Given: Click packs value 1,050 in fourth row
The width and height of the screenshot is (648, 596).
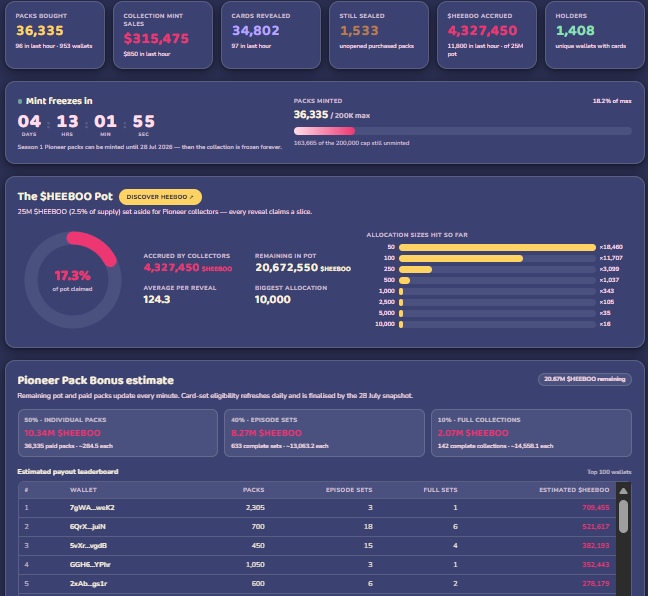Looking at the screenshot, I should [255, 565].
